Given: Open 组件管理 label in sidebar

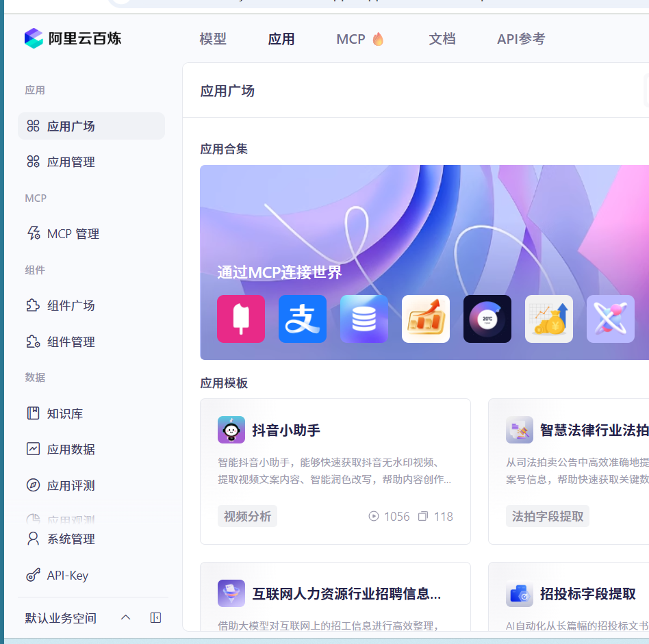Looking at the screenshot, I should coord(71,342).
